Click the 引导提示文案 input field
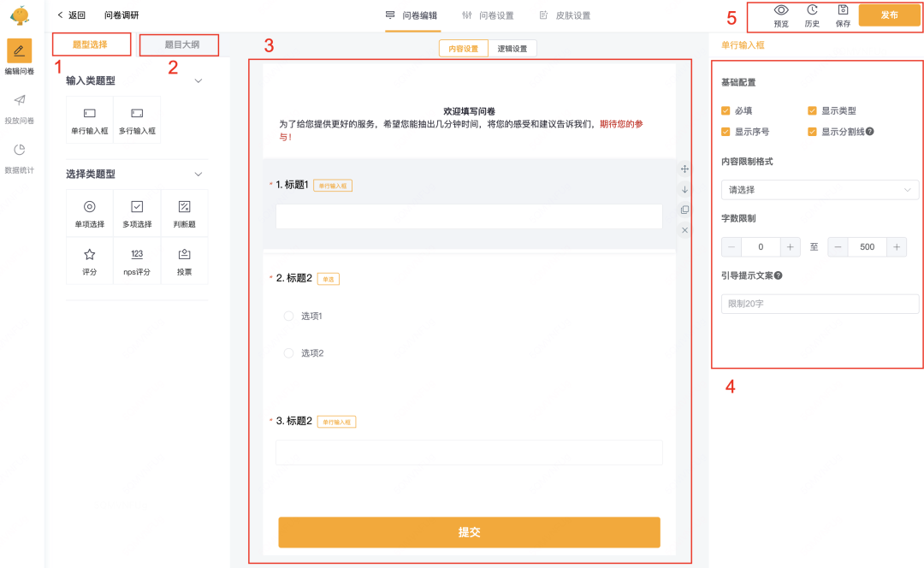This screenshot has width=924, height=568. pyautogui.click(x=820, y=305)
